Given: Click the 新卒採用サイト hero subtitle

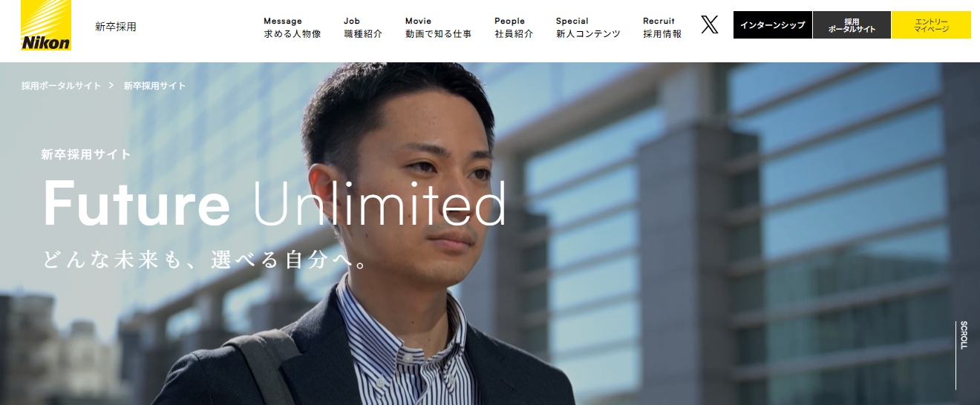Looking at the screenshot, I should 86,155.
